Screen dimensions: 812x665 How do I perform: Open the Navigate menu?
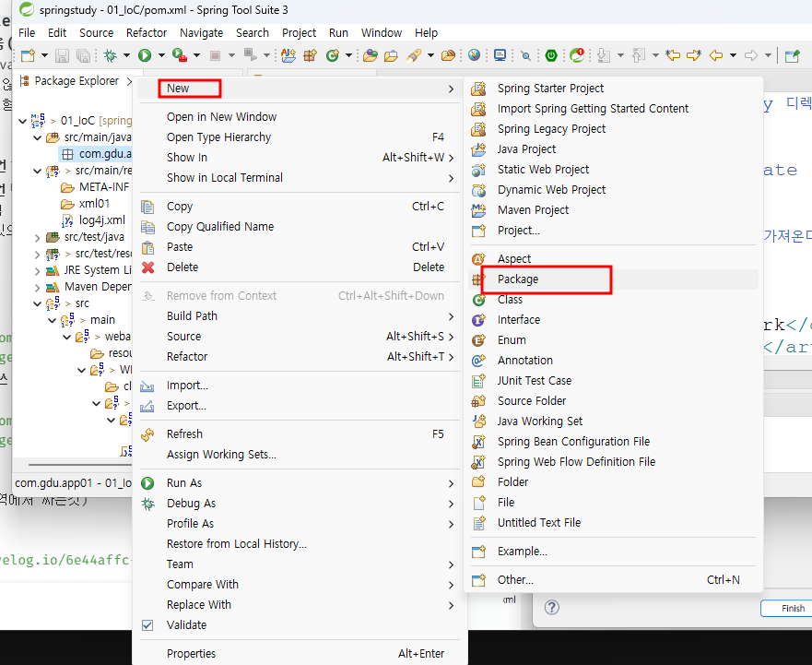202,32
